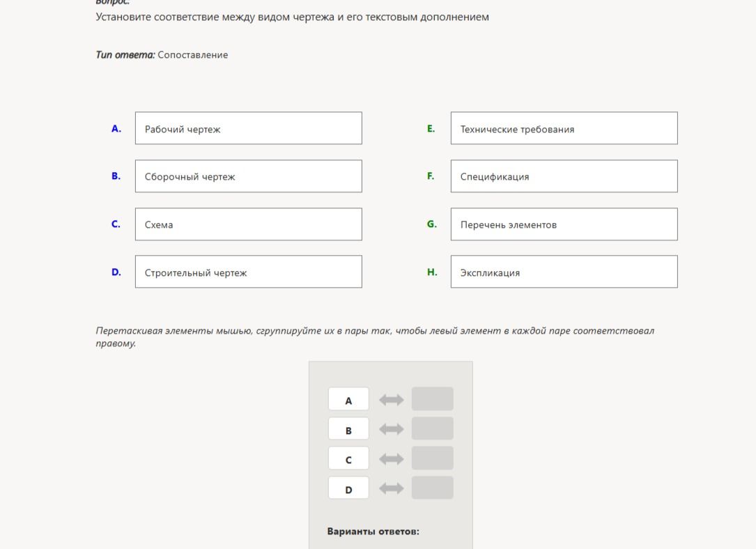
Task: Click the empty drop slot beside tile A
Action: 433,399
